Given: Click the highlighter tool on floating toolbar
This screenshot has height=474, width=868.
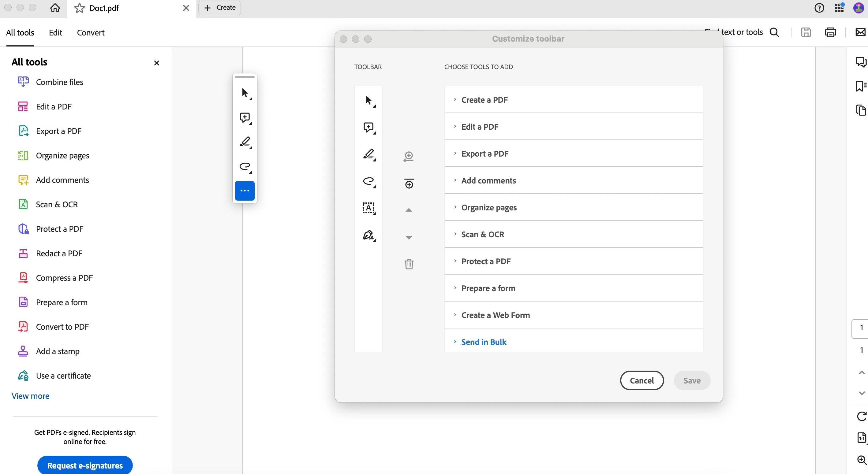Looking at the screenshot, I should (245, 142).
